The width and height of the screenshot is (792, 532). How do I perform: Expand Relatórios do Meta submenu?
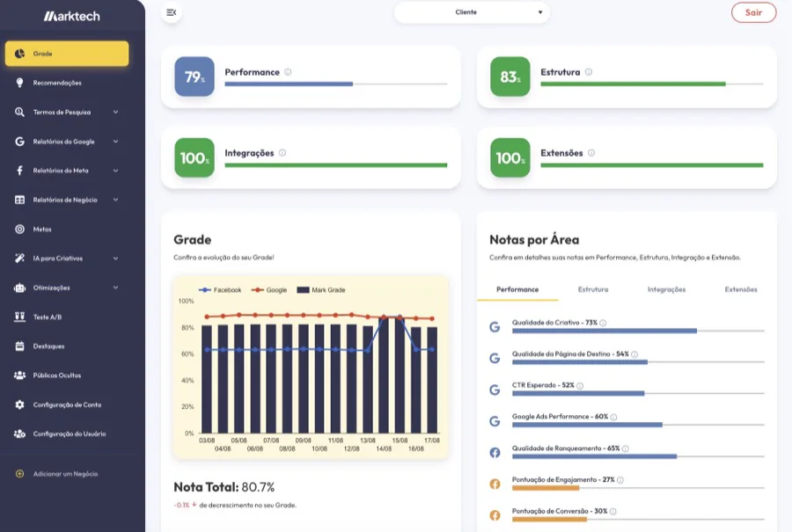(x=115, y=171)
